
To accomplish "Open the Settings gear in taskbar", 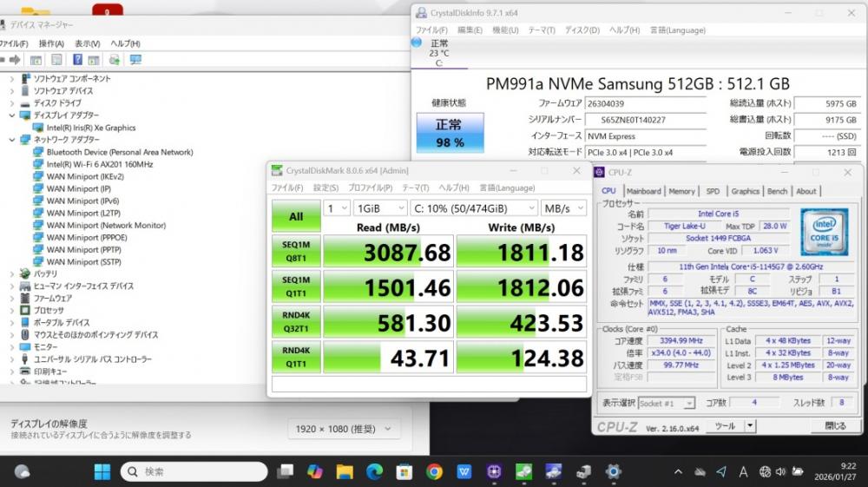I will pos(613,471).
